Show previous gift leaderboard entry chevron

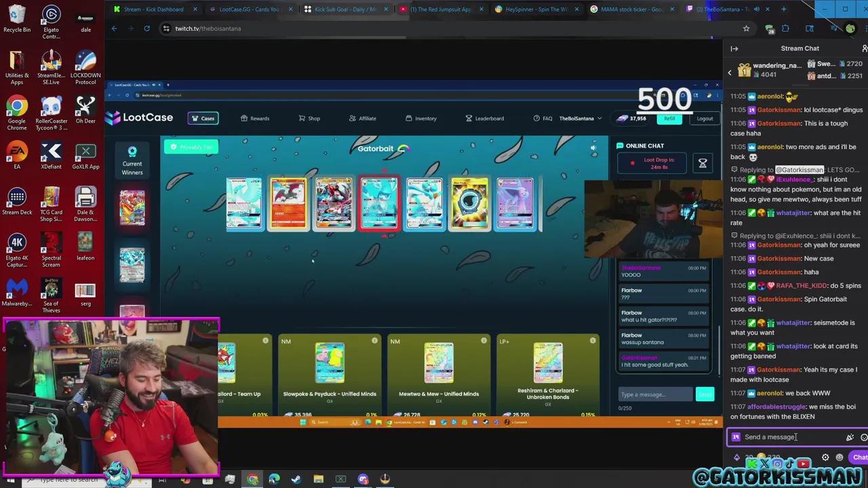[x=730, y=73]
